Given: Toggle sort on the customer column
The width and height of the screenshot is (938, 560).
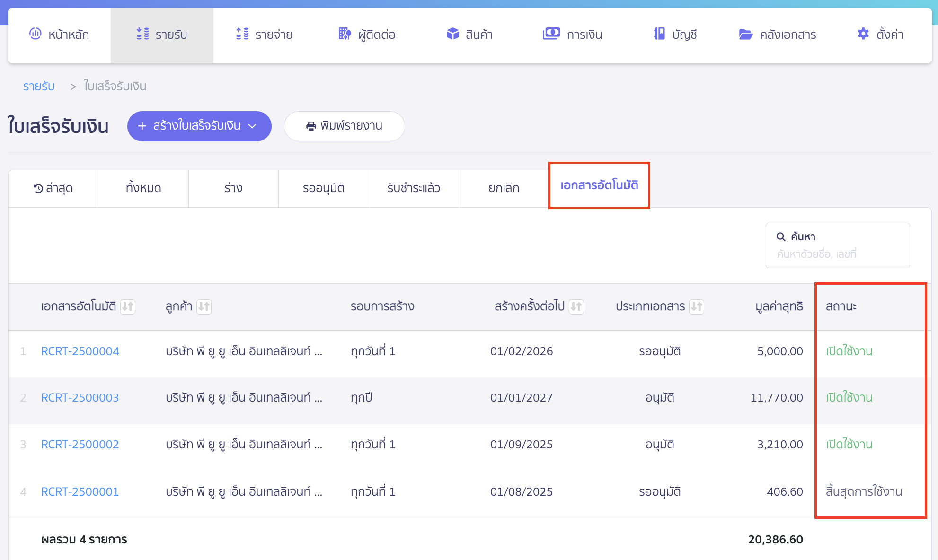Looking at the screenshot, I should pos(204,307).
